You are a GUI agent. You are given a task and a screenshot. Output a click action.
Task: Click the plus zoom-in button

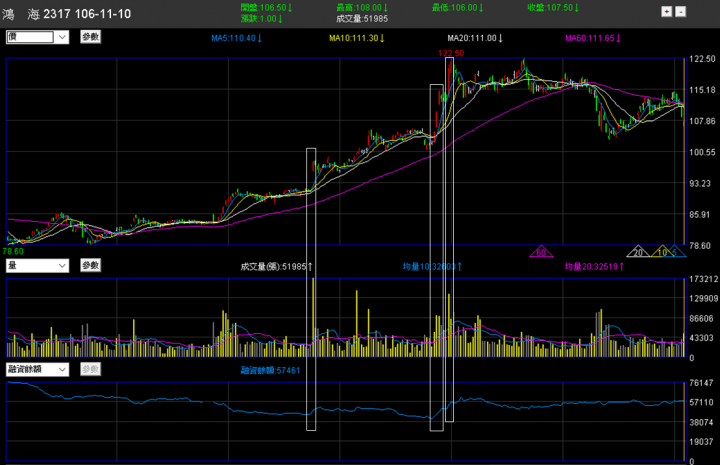click(x=666, y=12)
